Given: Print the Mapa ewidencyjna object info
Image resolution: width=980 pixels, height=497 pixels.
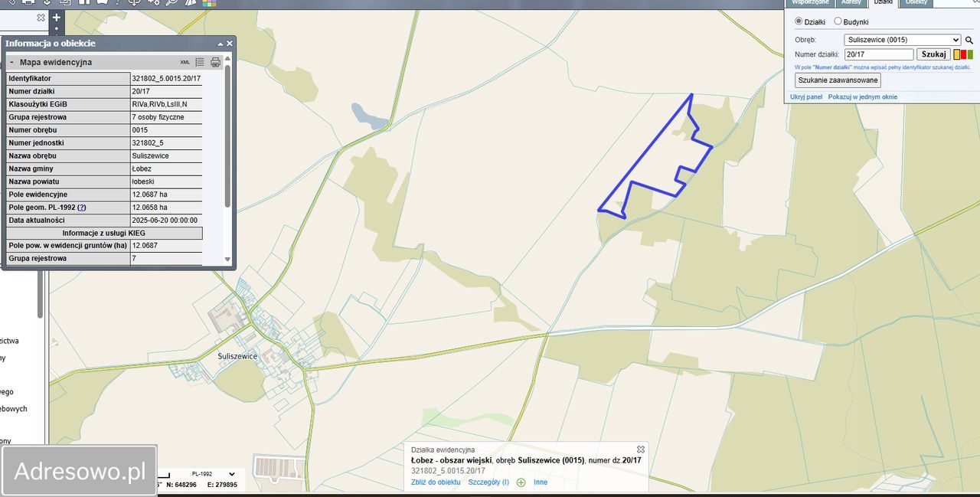Looking at the screenshot, I should 216,62.
